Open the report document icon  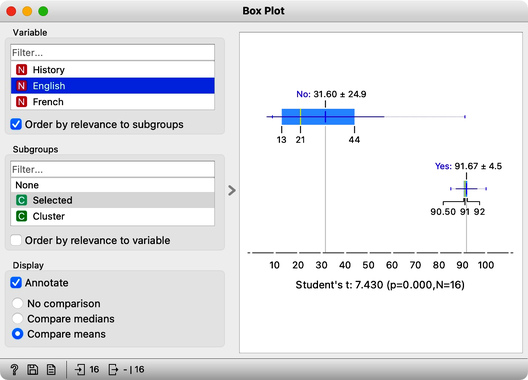[x=51, y=370]
